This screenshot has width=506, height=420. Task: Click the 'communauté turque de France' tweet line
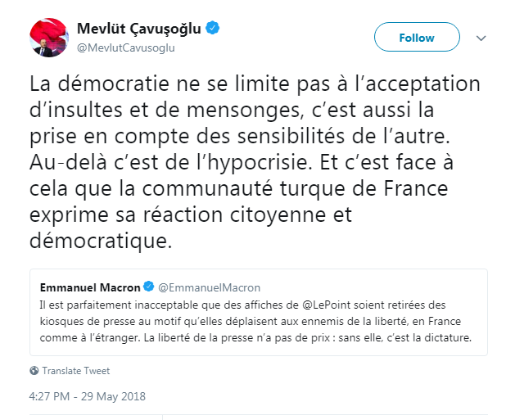(x=246, y=190)
